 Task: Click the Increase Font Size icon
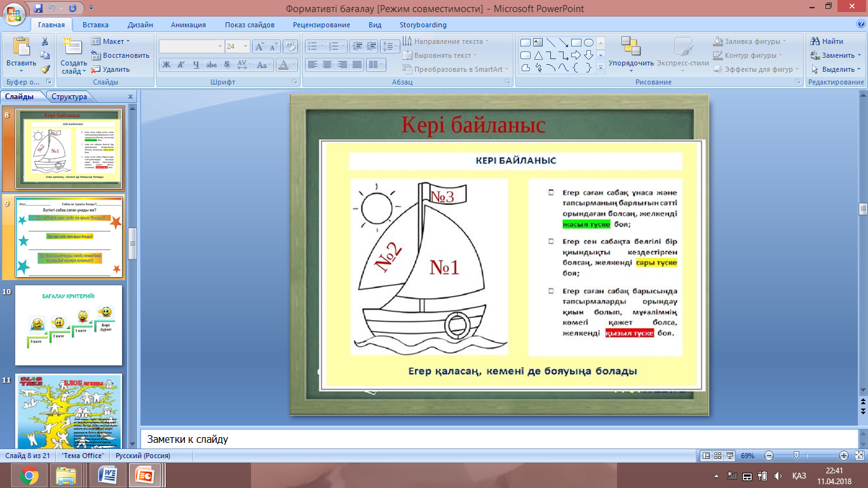pyautogui.click(x=259, y=46)
